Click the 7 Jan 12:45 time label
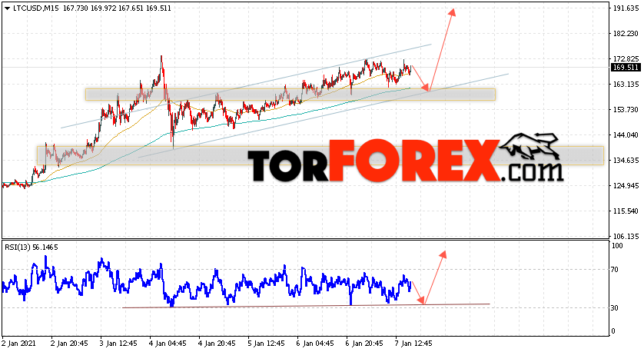Screen dimensions: 644x352 point(413,344)
